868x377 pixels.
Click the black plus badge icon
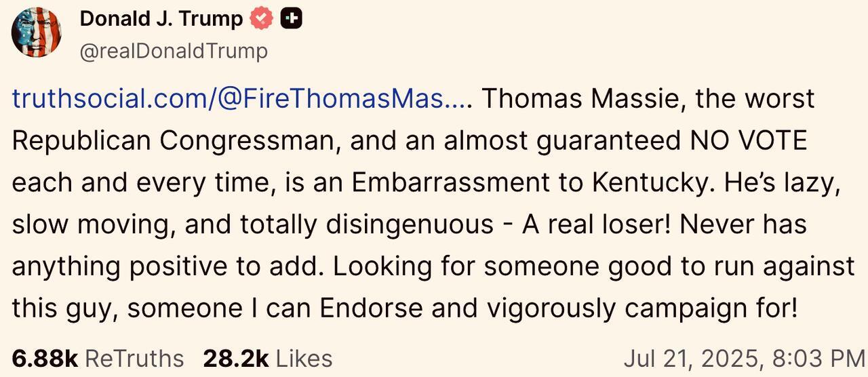tap(292, 19)
